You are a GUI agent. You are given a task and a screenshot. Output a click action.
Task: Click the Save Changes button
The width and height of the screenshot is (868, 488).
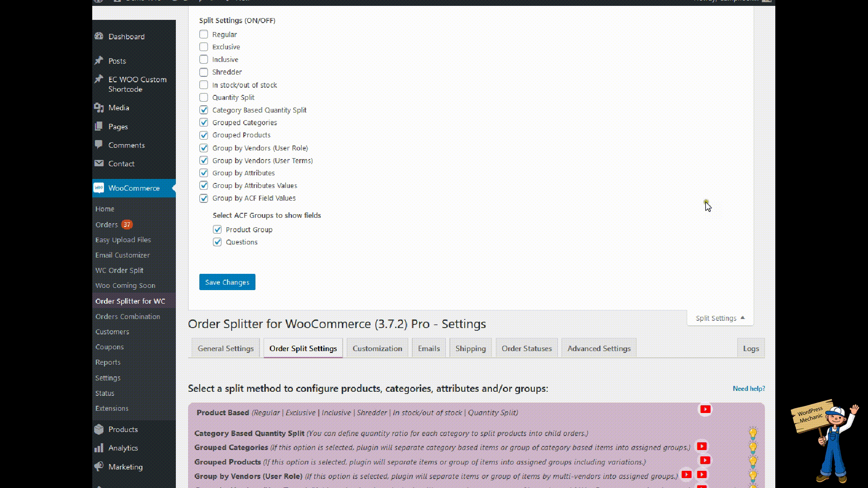tap(227, 282)
